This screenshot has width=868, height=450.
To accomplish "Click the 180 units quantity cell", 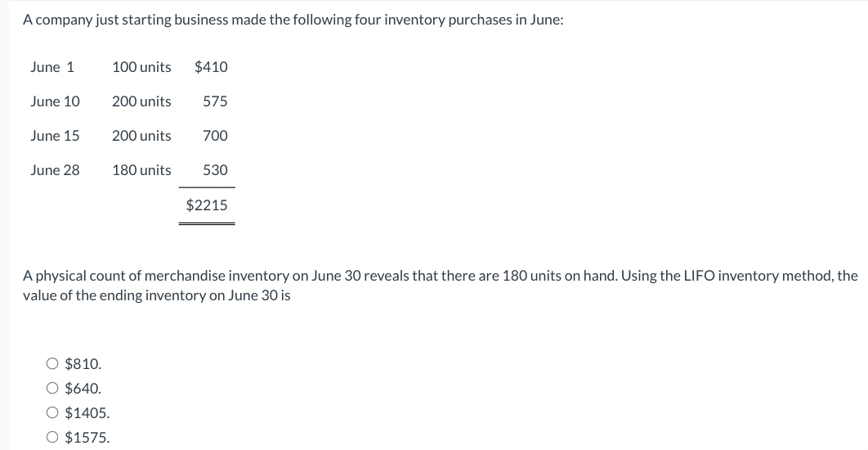I will click(141, 170).
